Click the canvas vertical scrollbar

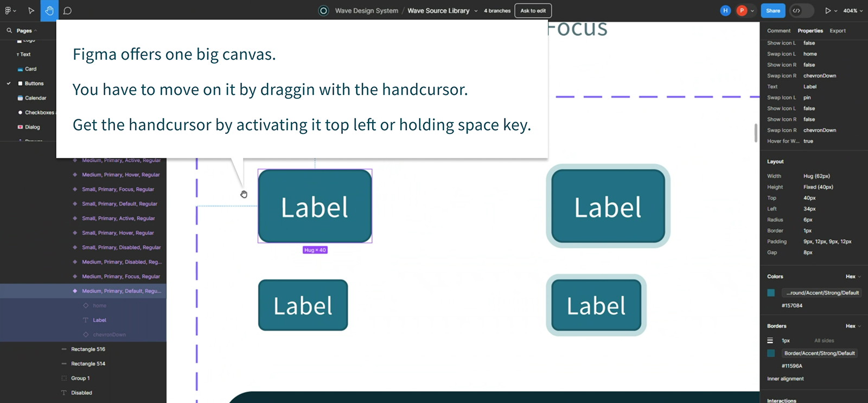[x=756, y=133]
